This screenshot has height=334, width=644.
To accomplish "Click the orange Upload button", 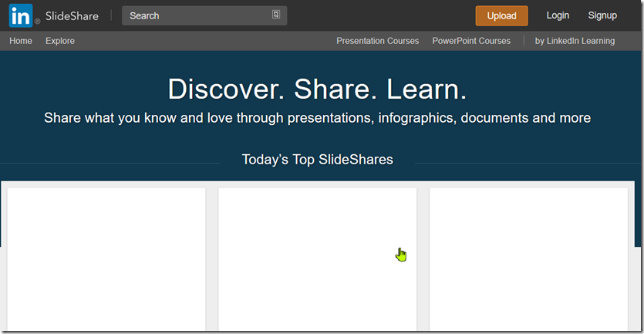I will (x=501, y=16).
